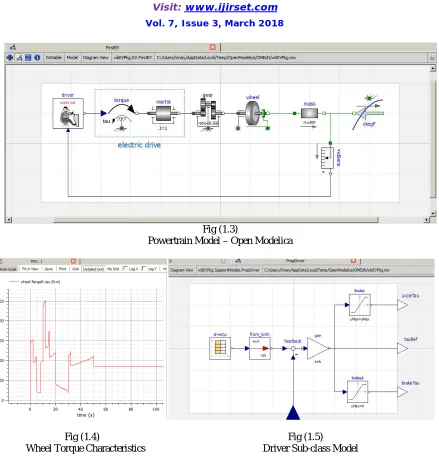Select the limBrak limiter block
Image resolution: width=439 pixels, height=462 pixels.
point(358,392)
